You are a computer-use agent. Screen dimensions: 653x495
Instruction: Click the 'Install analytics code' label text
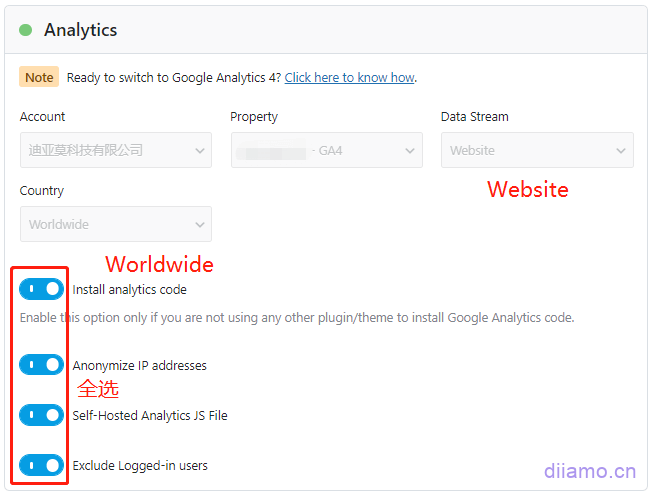click(129, 290)
